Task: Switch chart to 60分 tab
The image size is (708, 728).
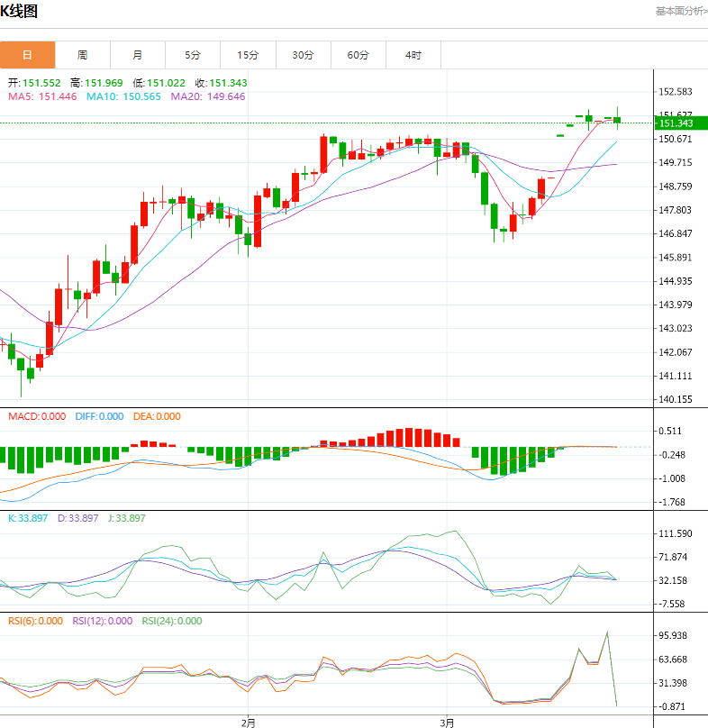Action: (358, 55)
